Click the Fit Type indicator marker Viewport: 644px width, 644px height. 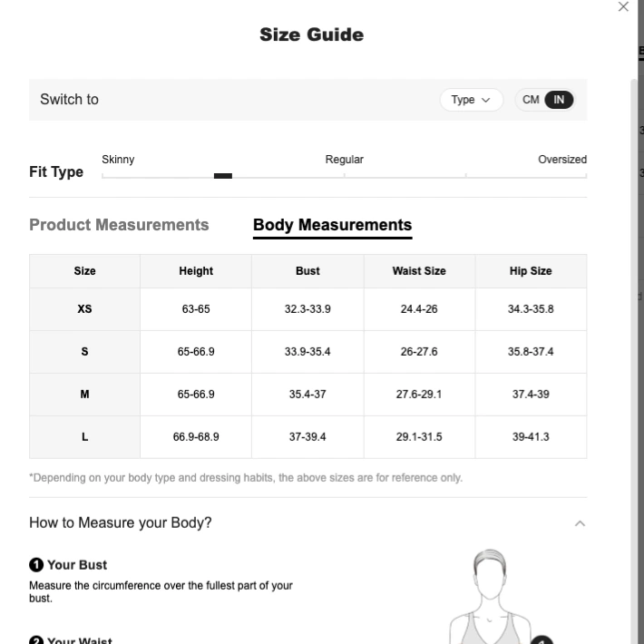pyautogui.click(x=223, y=176)
